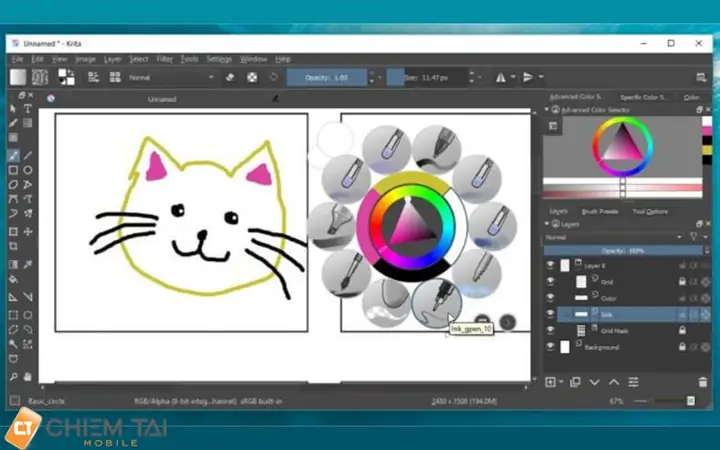The image size is (720, 450).
Task: Select the Fill bucket tool
Action: (13, 279)
